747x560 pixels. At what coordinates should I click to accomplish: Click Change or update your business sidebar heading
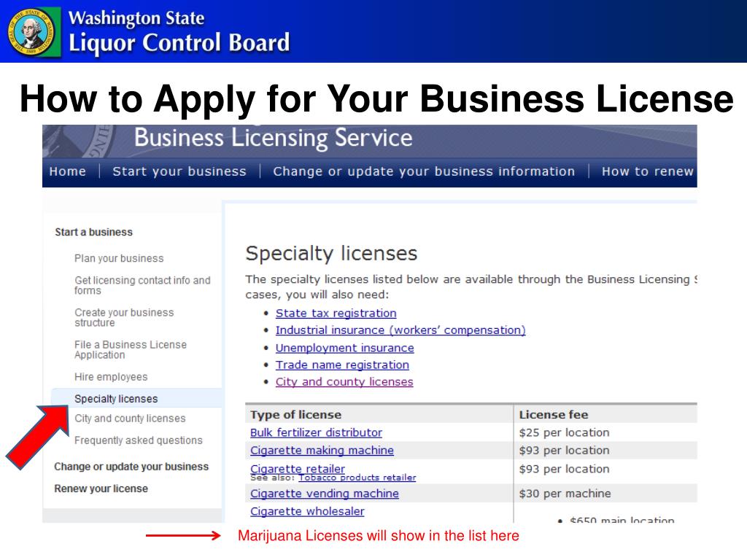[x=131, y=467]
